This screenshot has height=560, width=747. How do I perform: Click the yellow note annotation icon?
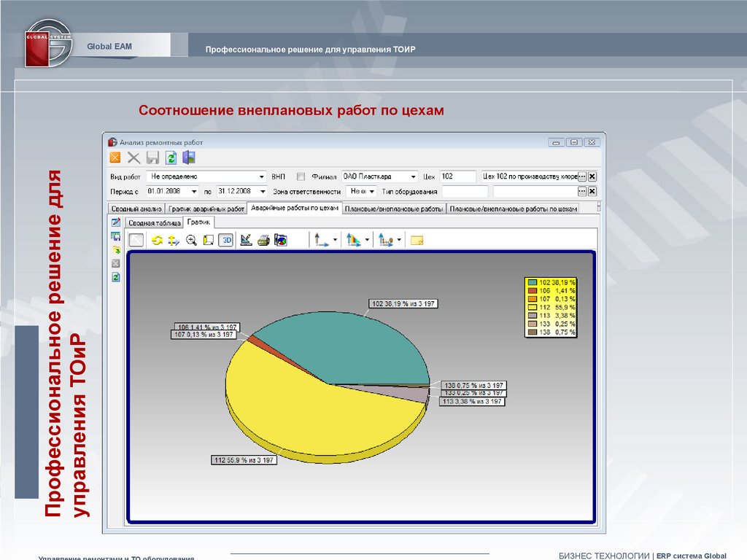tap(417, 241)
